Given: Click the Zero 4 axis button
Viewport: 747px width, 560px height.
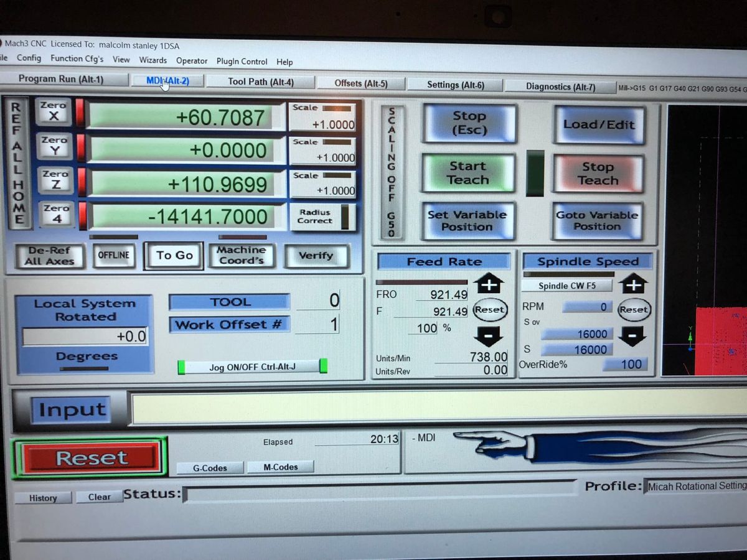Looking at the screenshot, I should point(57,215).
